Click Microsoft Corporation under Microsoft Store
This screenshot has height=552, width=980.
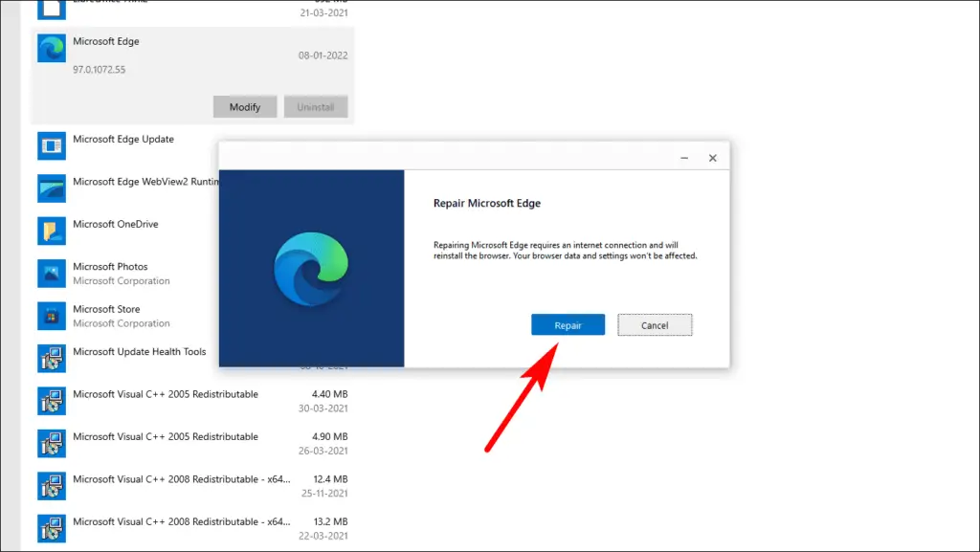122,323
